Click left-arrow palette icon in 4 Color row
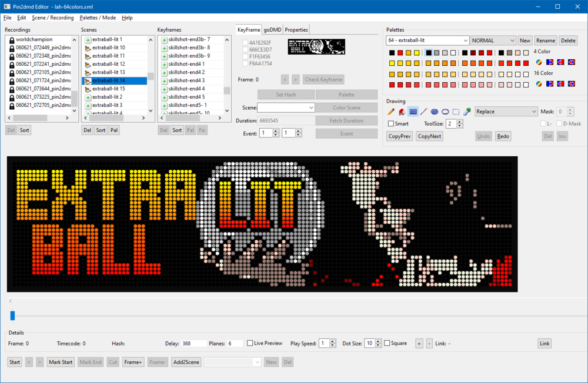Screen dimensions: 588x383 pyautogui.click(x=560, y=62)
